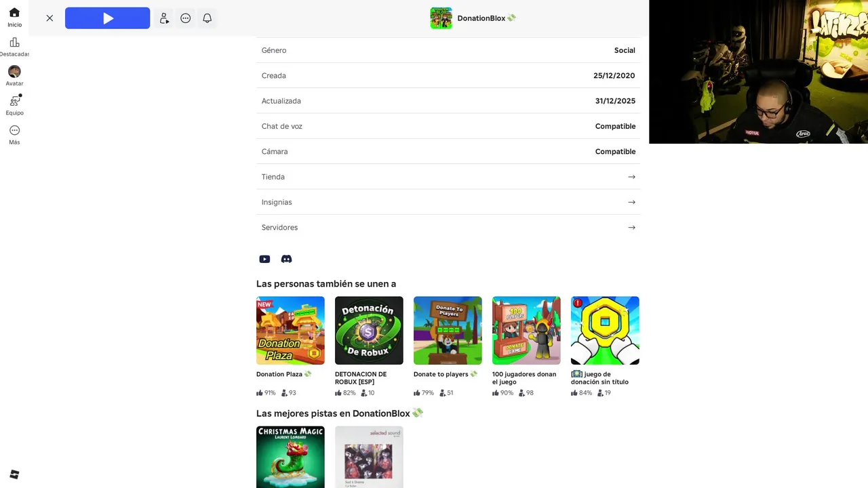Open the Servidores row label
The height and width of the screenshot is (488, 868).
[279, 228]
